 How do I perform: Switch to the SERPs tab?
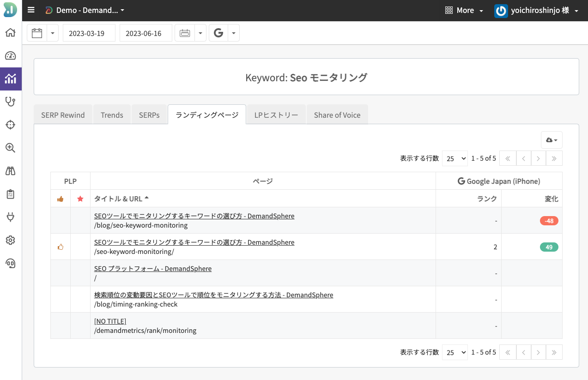(149, 115)
